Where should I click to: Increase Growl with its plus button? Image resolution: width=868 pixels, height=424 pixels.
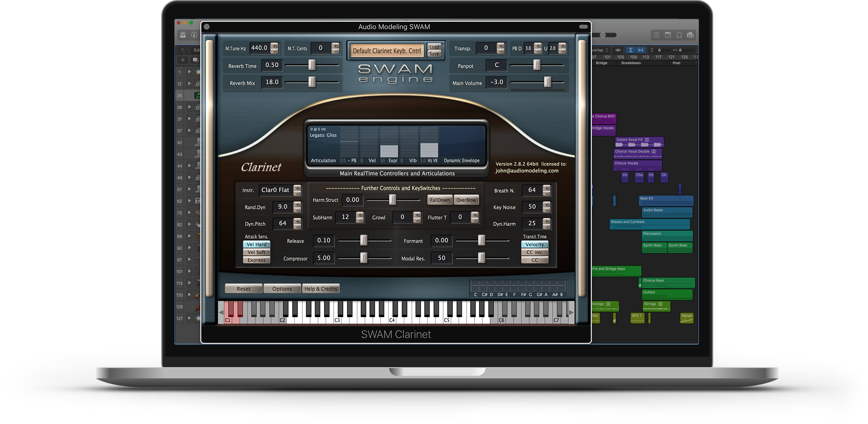coord(417,215)
